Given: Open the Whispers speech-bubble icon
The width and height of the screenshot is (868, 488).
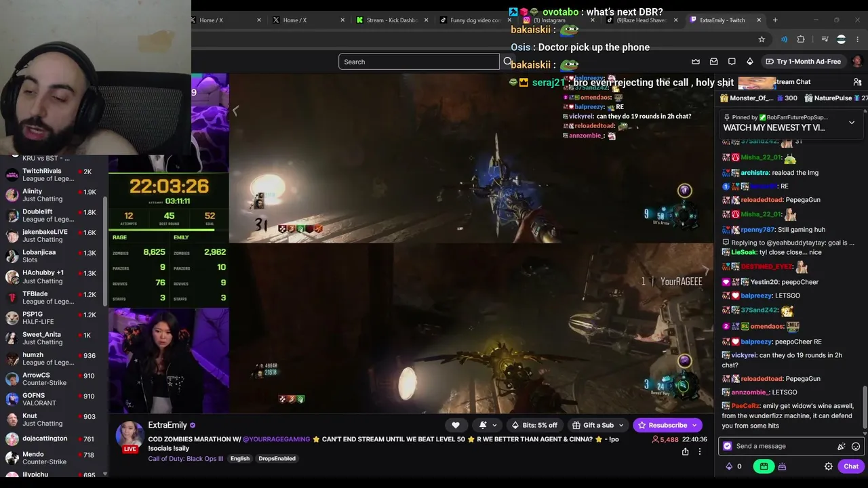Looking at the screenshot, I should (x=732, y=62).
